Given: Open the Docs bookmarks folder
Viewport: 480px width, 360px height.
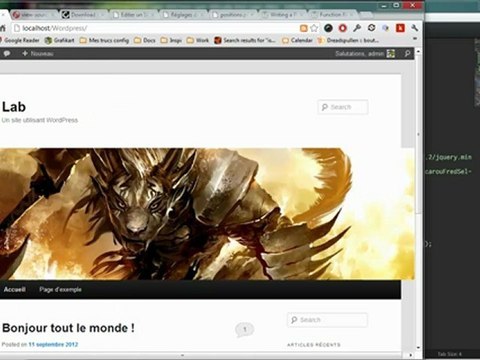Looking at the screenshot, I should coord(145,40).
